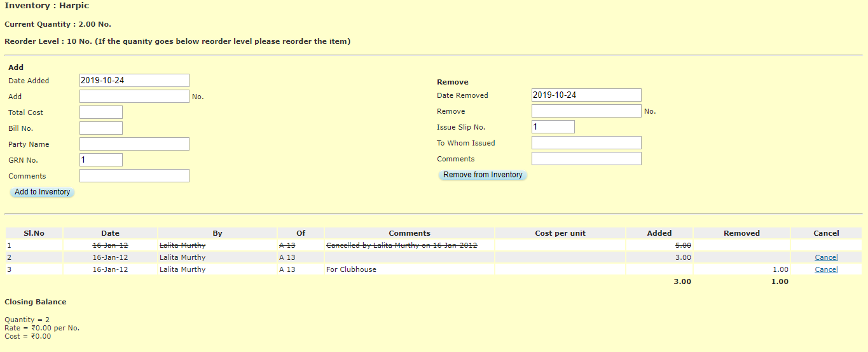Click struck-through 5.00 added value
The width and height of the screenshot is (868, 352).
coord(683,245)
